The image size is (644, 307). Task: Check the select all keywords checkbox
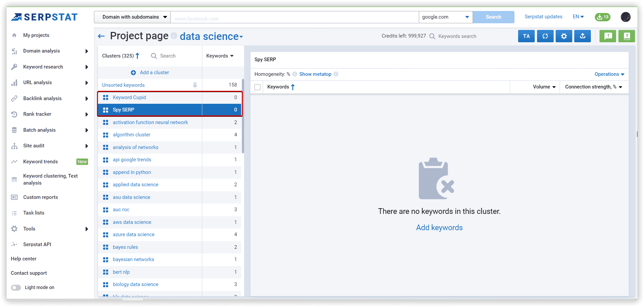coord(257,87)
